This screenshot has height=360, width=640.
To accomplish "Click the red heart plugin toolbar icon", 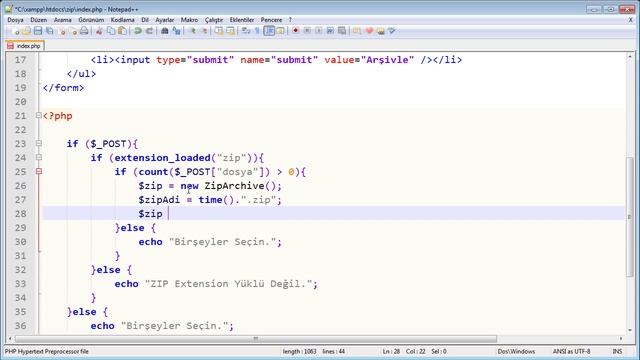I will (369, 31).
